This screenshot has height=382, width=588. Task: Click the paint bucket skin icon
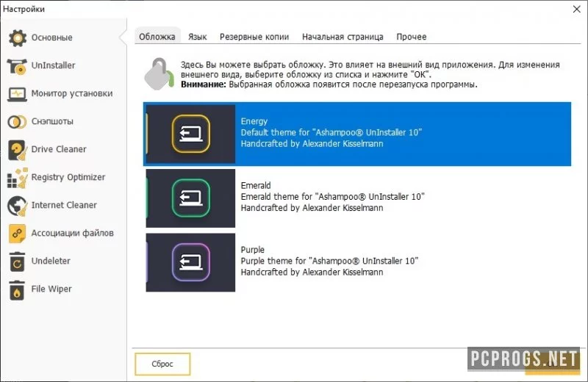tap(159, 74)
